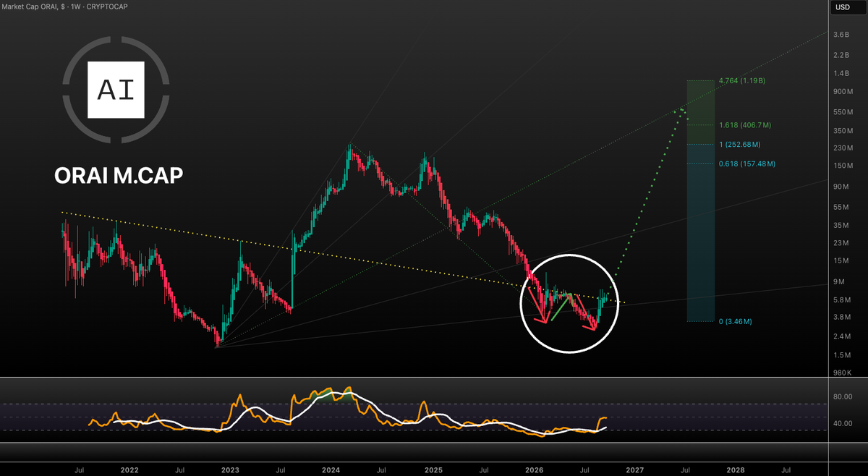Click the 2026 year on time axis
The height and width of the screenshot is (476, 868).
pyautogui.click(x=534, y=469)
